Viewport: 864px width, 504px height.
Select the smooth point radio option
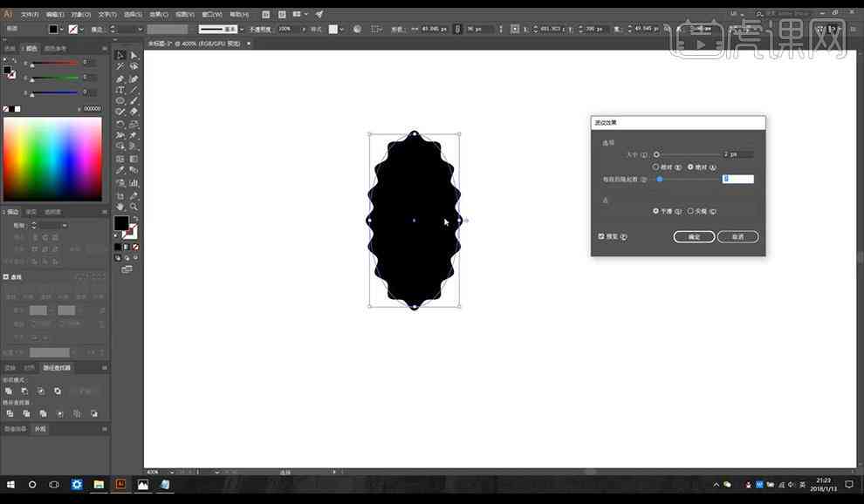(x=655, y=211)
